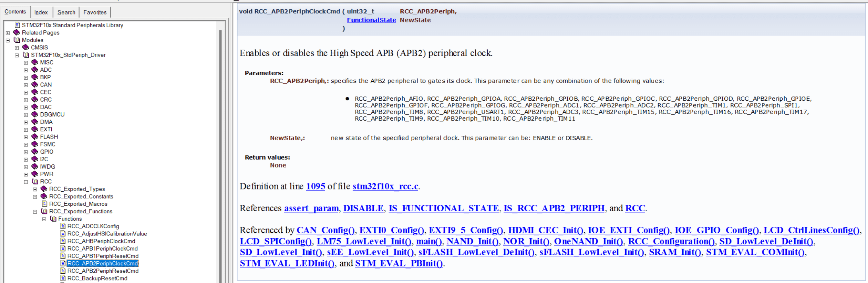
Task: Open the FunctionalState type link
Action: (x=371, y=20)
